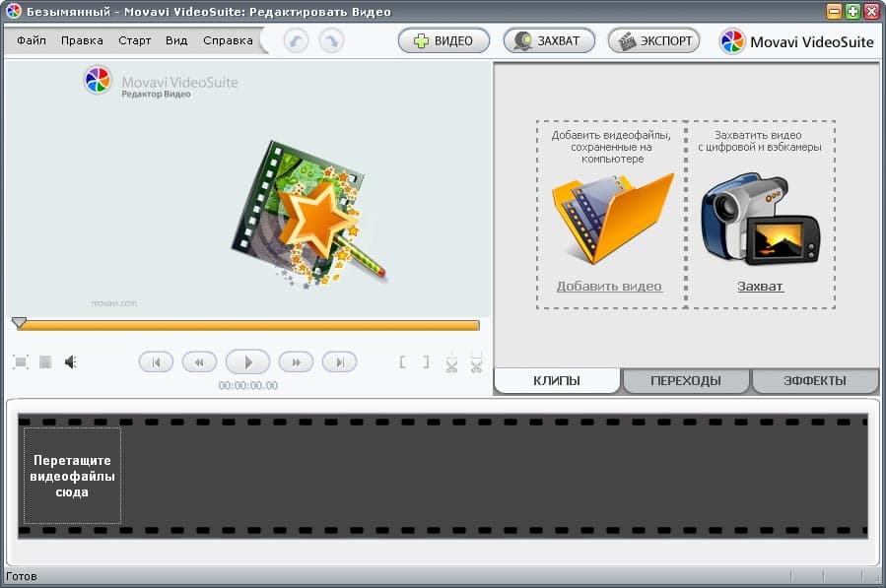Close the Movavi window
Viewport: 886px width, 588px height.
point(871,11)
